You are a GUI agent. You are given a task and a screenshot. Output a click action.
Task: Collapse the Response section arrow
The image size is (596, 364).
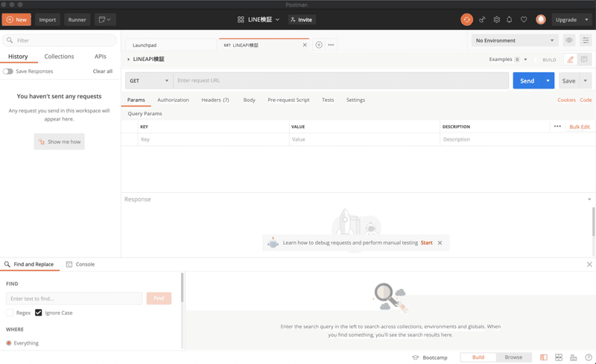(x=589, y=199)
